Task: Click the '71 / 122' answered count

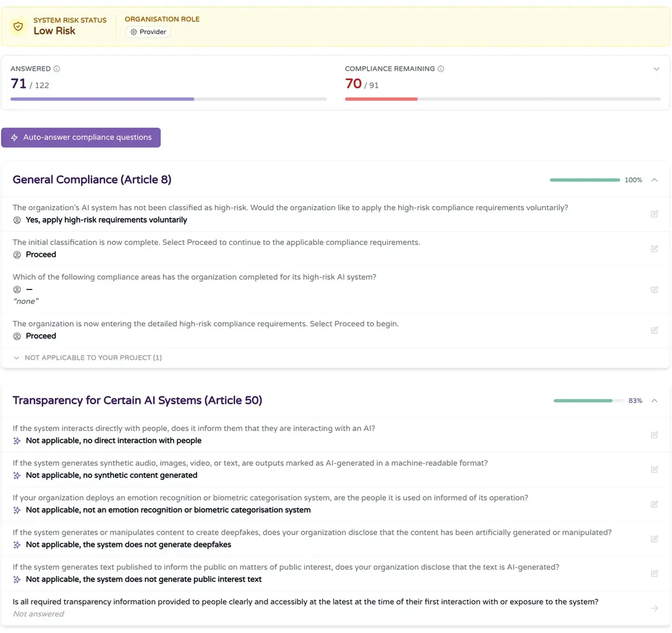Action: click(30, 84)
